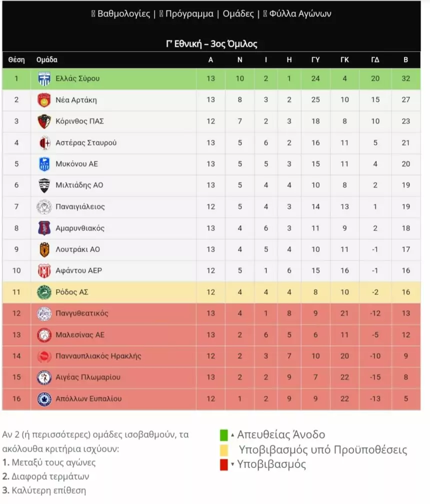The width and height of the screenshot is (430, 504).
Task: Open the Βαθμολογίες tab
Action: (x=123, y=14)
